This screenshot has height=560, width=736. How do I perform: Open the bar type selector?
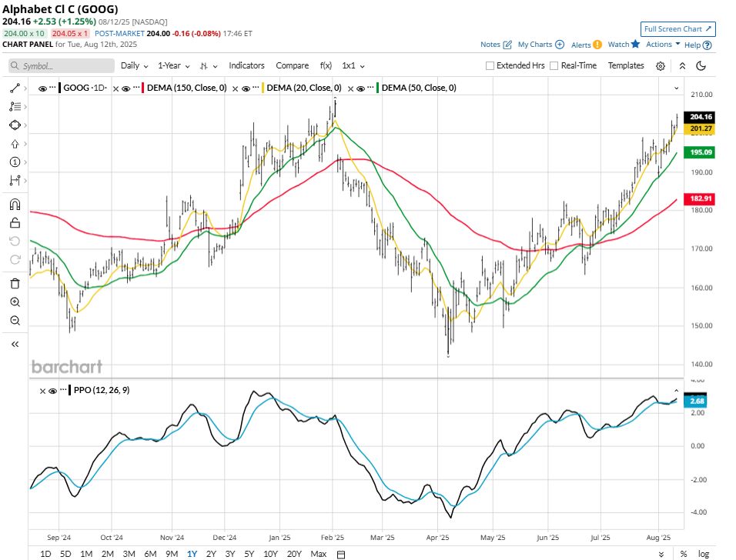(x=209, y=66)
